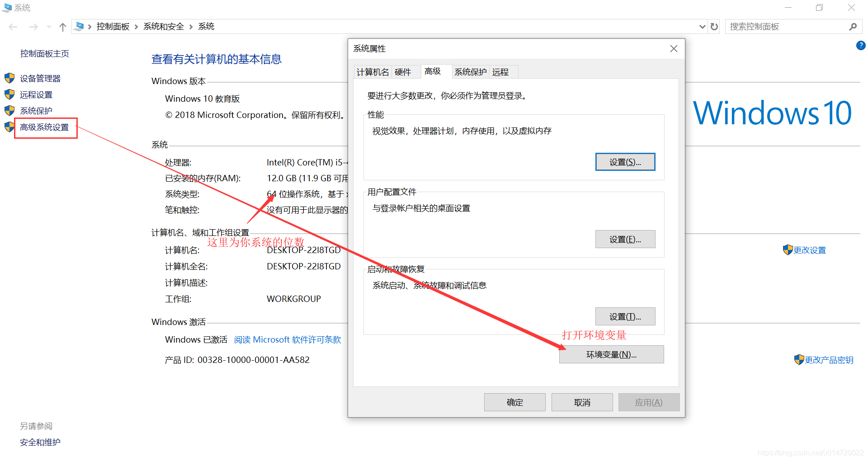
Task: Open the blue help question icon
Action: point(861,45)
